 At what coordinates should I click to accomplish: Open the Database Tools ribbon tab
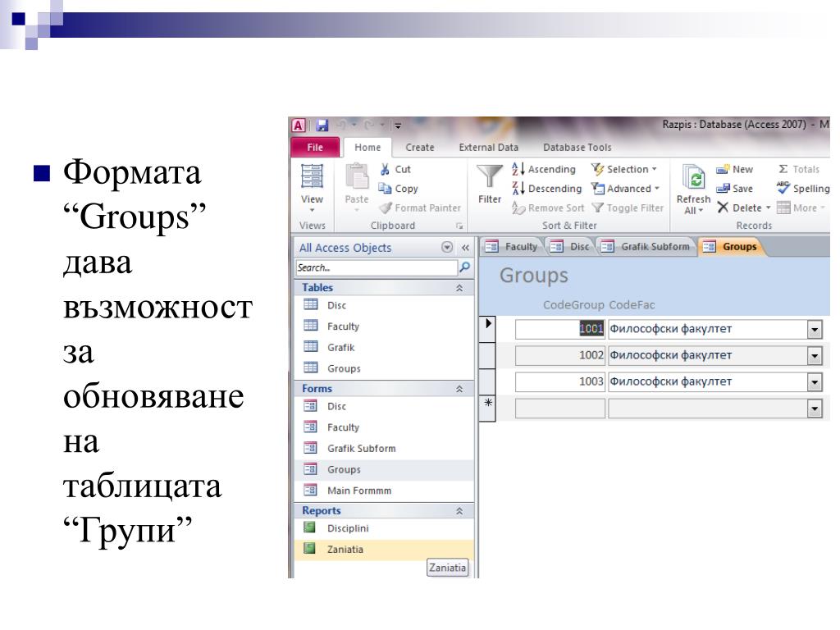click(577, 148)
